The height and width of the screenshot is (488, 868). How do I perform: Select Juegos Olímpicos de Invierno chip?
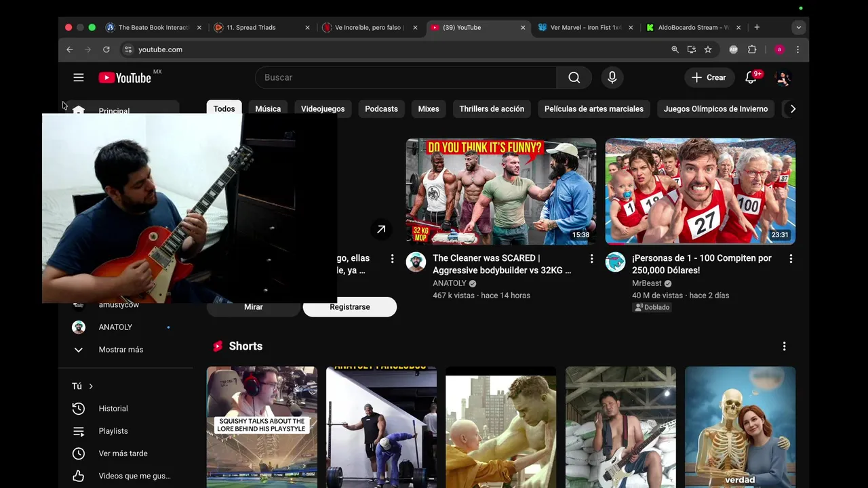click(715, 108)
